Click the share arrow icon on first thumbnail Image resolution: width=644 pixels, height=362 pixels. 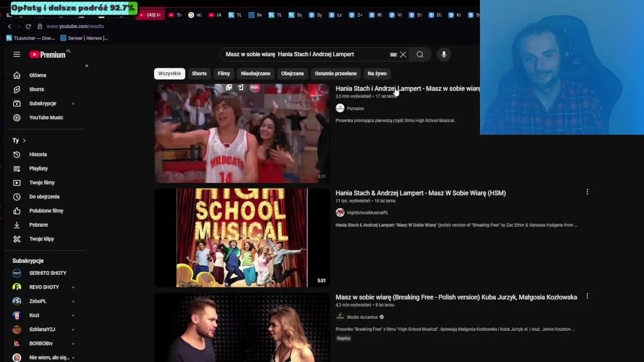point(240,87)
